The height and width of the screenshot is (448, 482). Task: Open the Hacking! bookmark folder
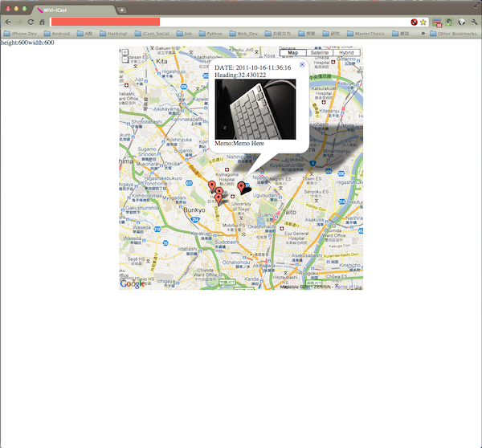click(113, 34)
